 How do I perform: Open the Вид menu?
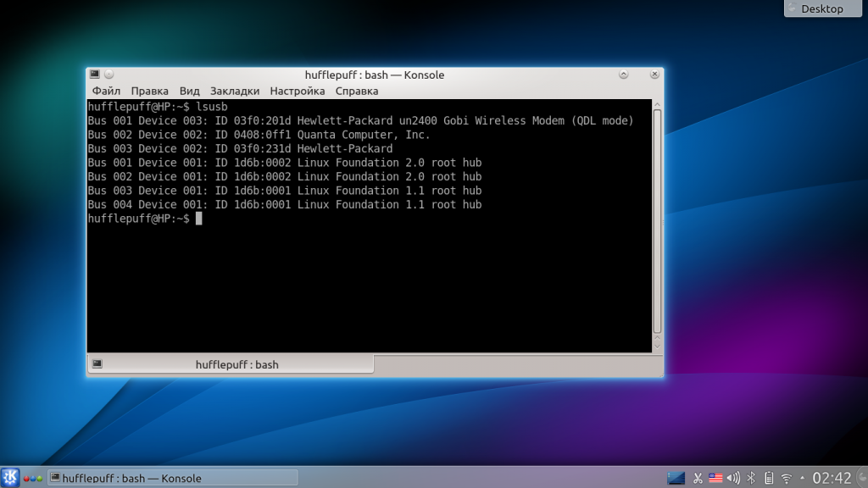(x=189, y=91)
